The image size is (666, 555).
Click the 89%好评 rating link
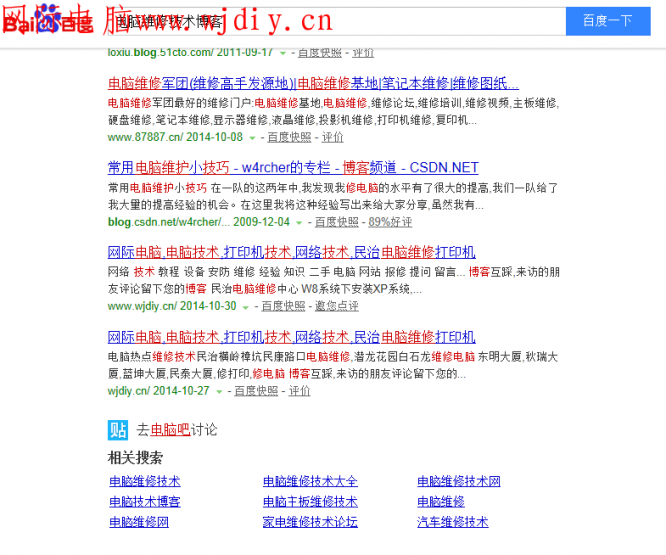point(390,222)
